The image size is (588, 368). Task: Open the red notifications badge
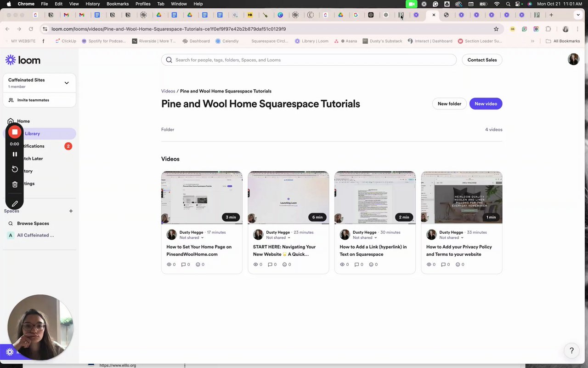tap(68, 146)
